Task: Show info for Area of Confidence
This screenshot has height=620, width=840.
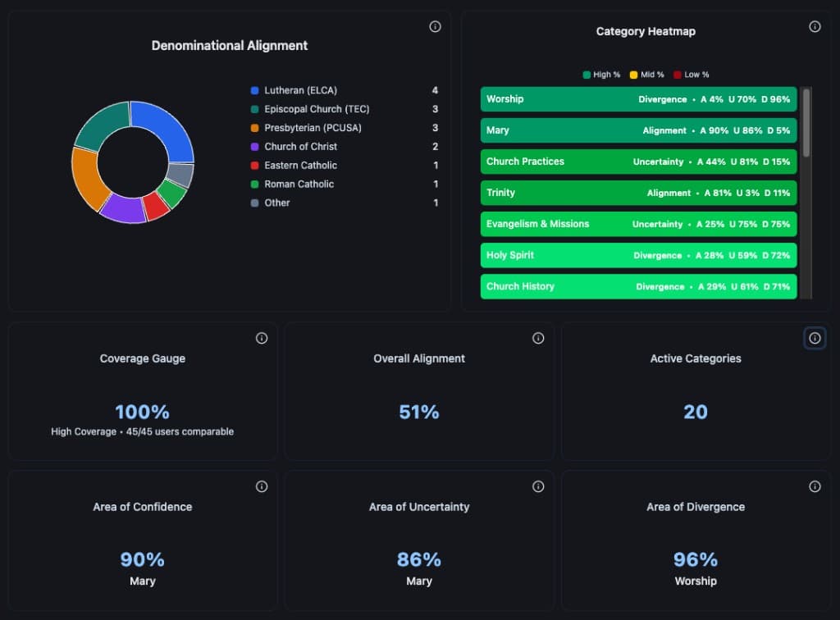Action: (262, 486)
